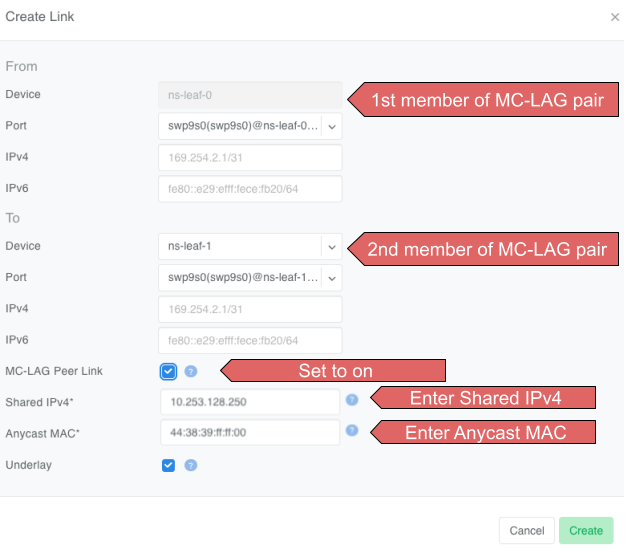
Task: Focus the Shared IPv4 input field
Action: tap(250, 402)
